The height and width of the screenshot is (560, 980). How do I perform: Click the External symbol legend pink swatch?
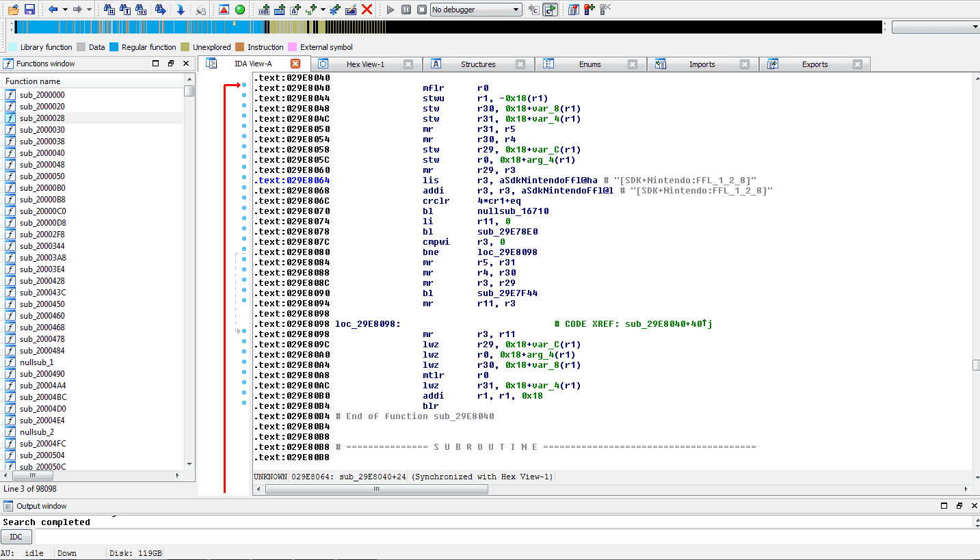click(293, 47)
